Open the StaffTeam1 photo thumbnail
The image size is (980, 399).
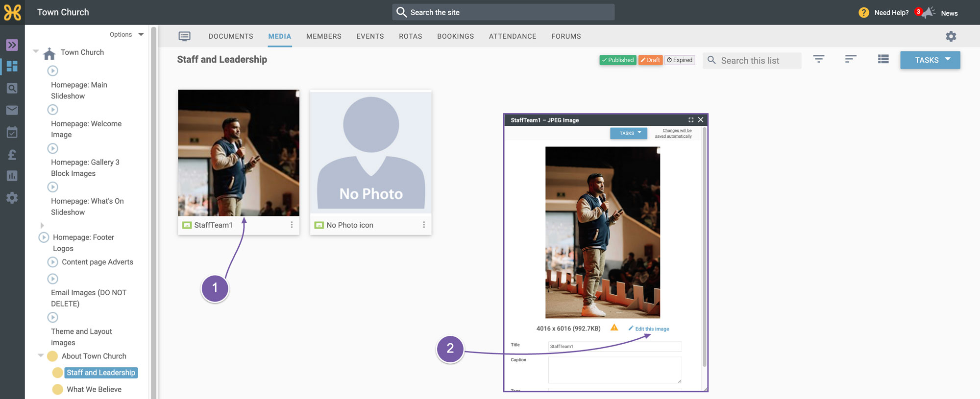[x=239, y=153]
